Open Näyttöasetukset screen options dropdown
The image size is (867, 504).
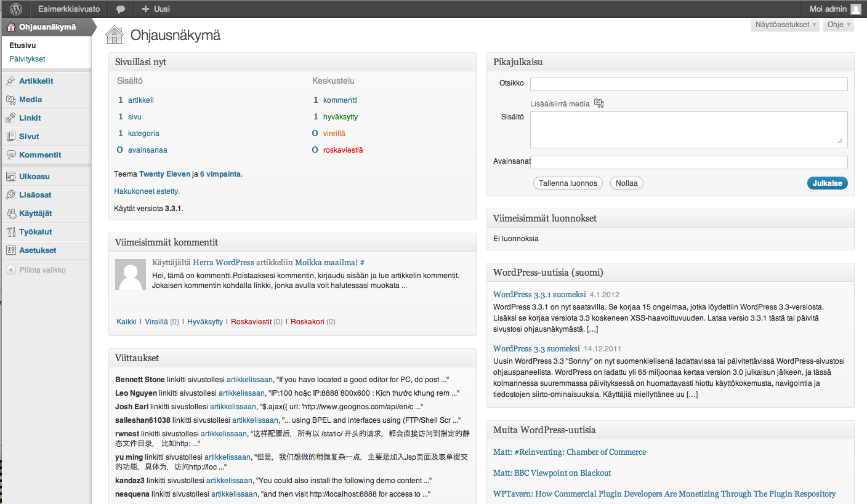click(785, 25)
